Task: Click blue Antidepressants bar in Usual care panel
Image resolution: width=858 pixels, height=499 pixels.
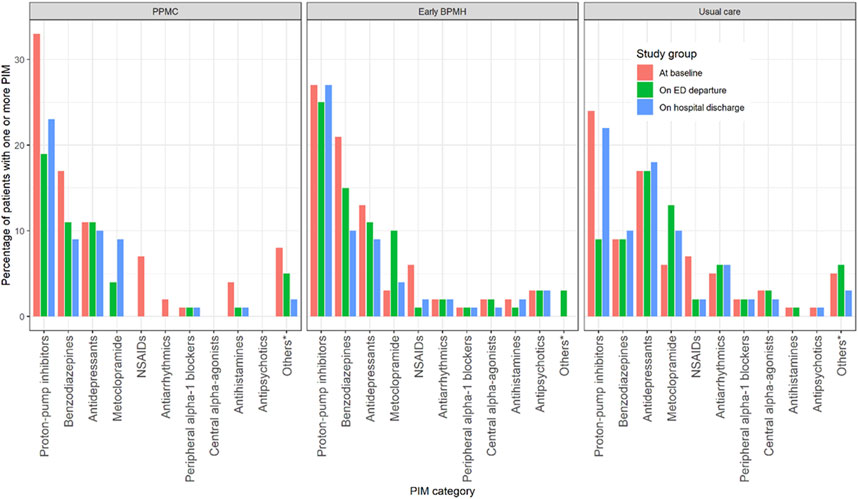Action: tap(653, 239)
